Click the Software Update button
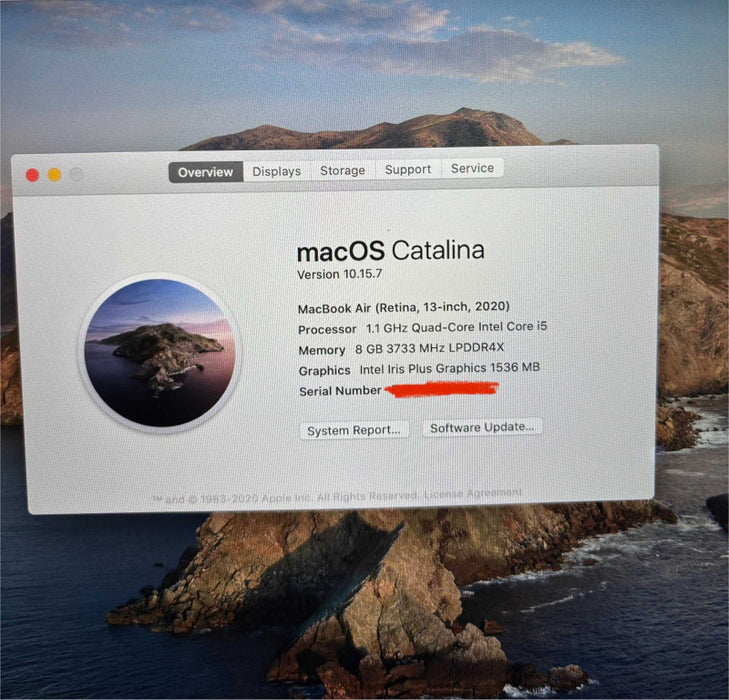This screenshot has height=700, width=729. [x=482, y=428]
